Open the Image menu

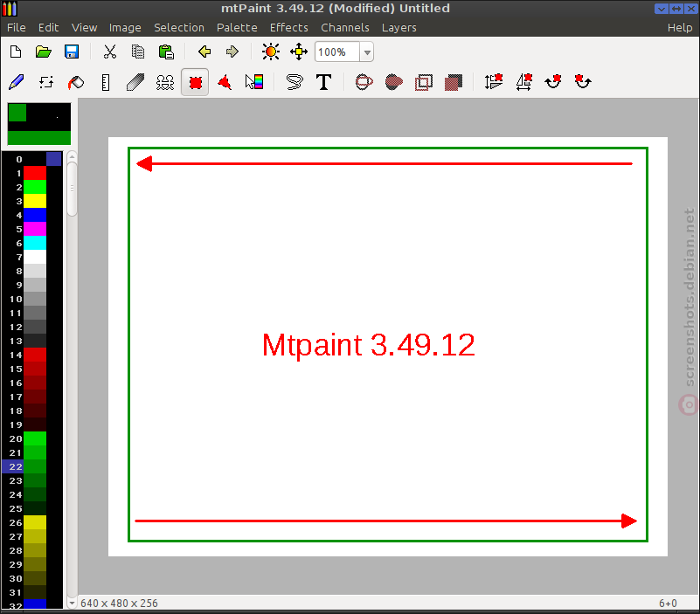(x=125, y=28)
